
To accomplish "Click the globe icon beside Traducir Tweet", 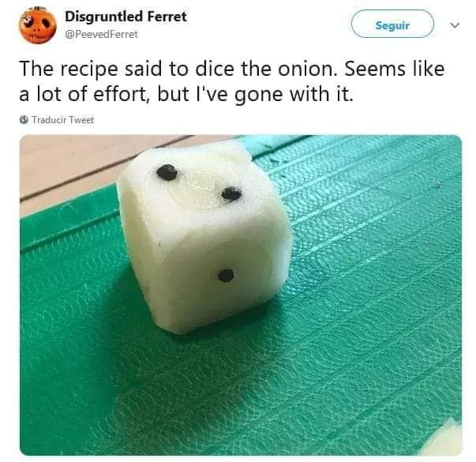I will pyautogui.click(x=24, y=120).
